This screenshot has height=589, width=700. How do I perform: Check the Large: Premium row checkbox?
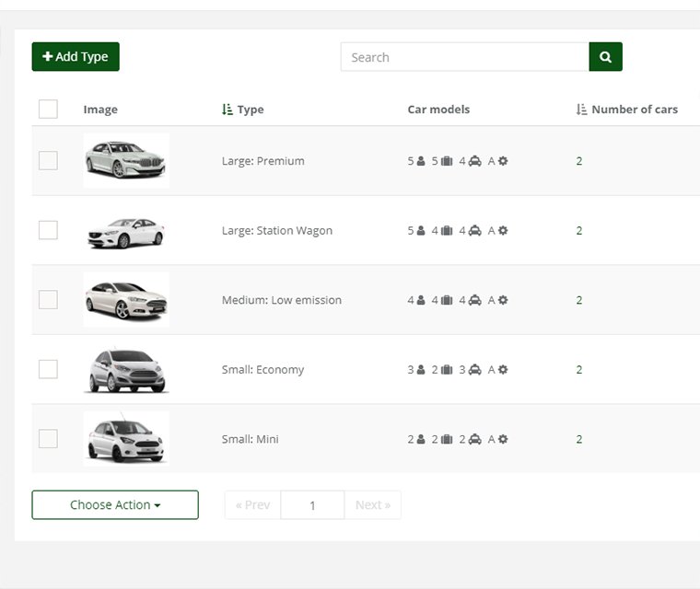click(48, 161)
